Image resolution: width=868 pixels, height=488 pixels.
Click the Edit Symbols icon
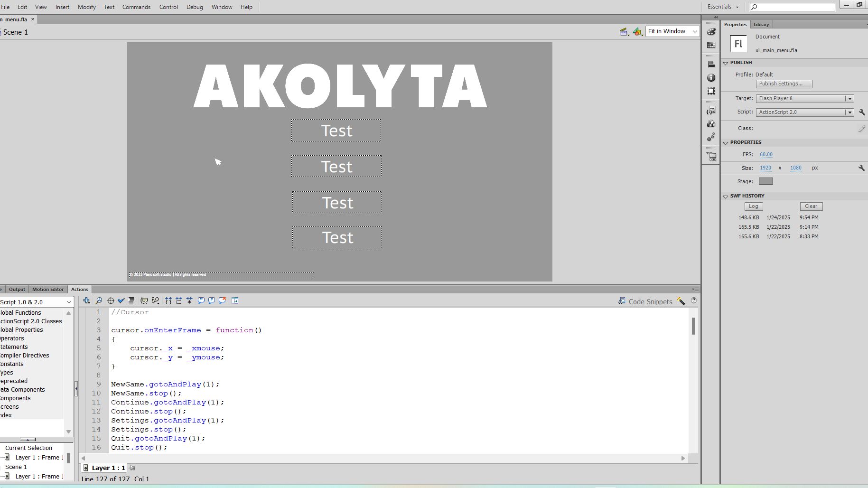(x=637, y=32)
